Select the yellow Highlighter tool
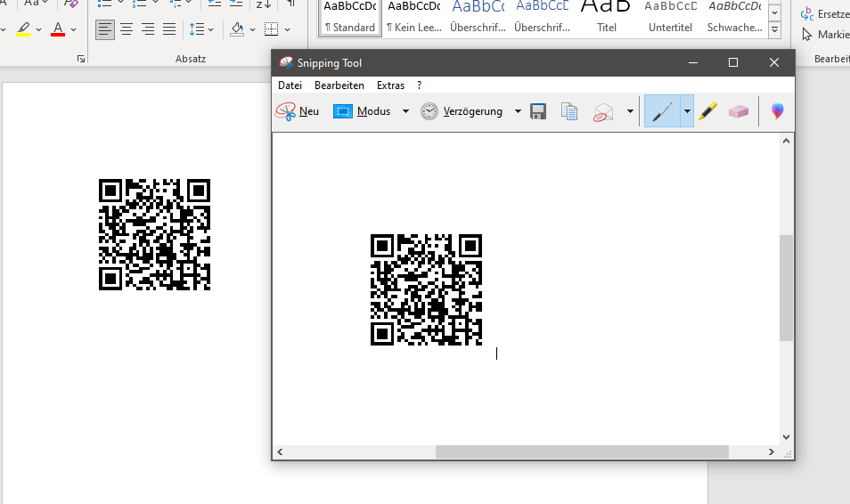This screenshot has height=504, width=850. click(x=707, y=111)
